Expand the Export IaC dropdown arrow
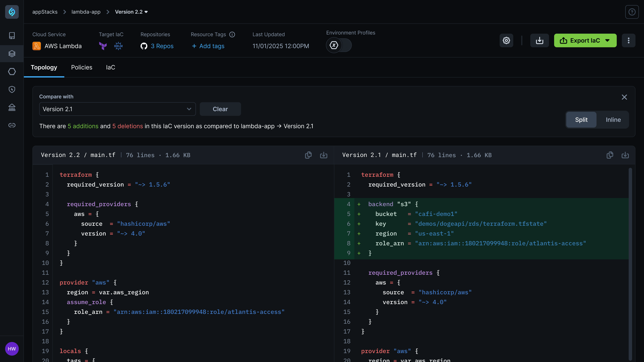 point(608,40)
